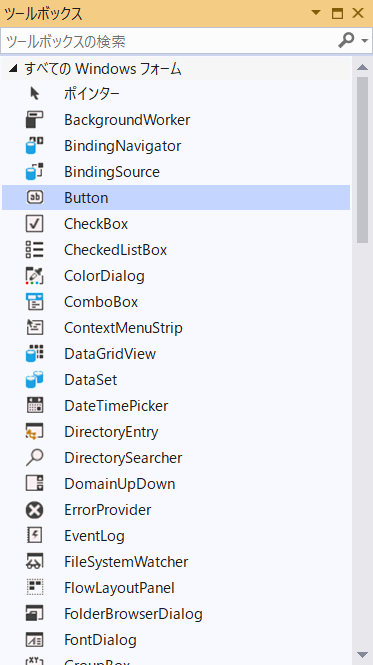Choose the FlowLayoutPanel entry
This screenshot has width=373, height=665.
coord(176,587)
